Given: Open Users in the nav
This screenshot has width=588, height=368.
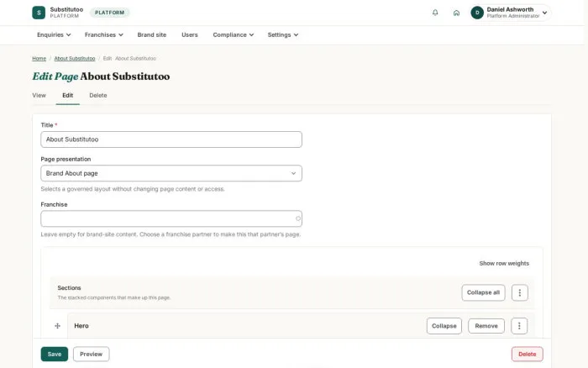Looking at the screenshot, I should [x=189, y=35].
